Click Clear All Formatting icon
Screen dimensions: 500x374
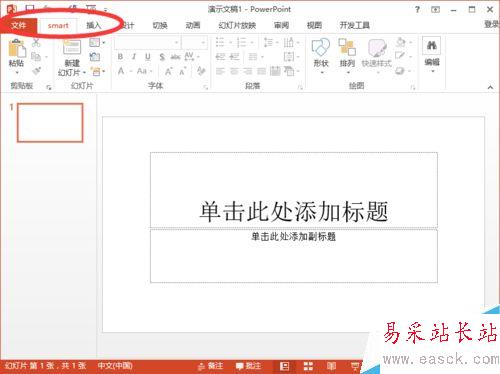coord(201,71)
